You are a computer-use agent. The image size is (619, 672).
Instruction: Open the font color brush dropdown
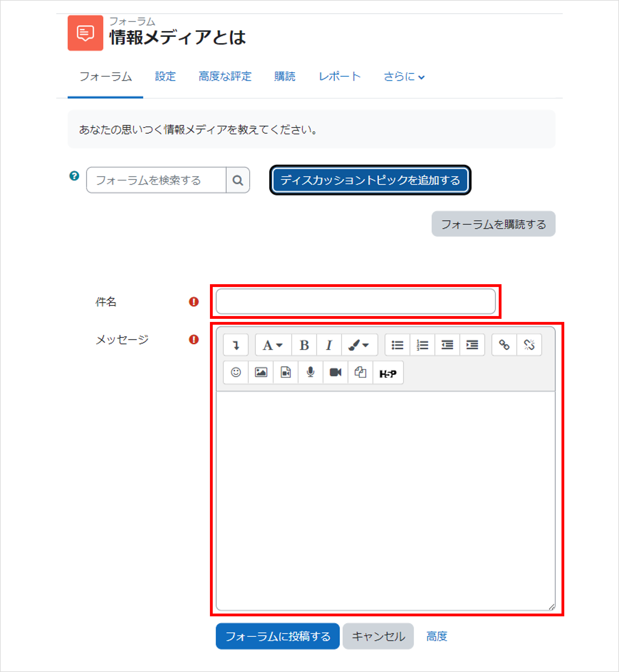pos(359,345)
